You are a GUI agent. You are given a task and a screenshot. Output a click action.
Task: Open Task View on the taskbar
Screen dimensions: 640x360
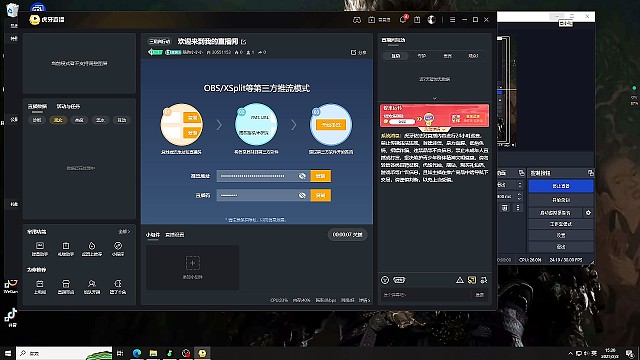tap(120, 353)
